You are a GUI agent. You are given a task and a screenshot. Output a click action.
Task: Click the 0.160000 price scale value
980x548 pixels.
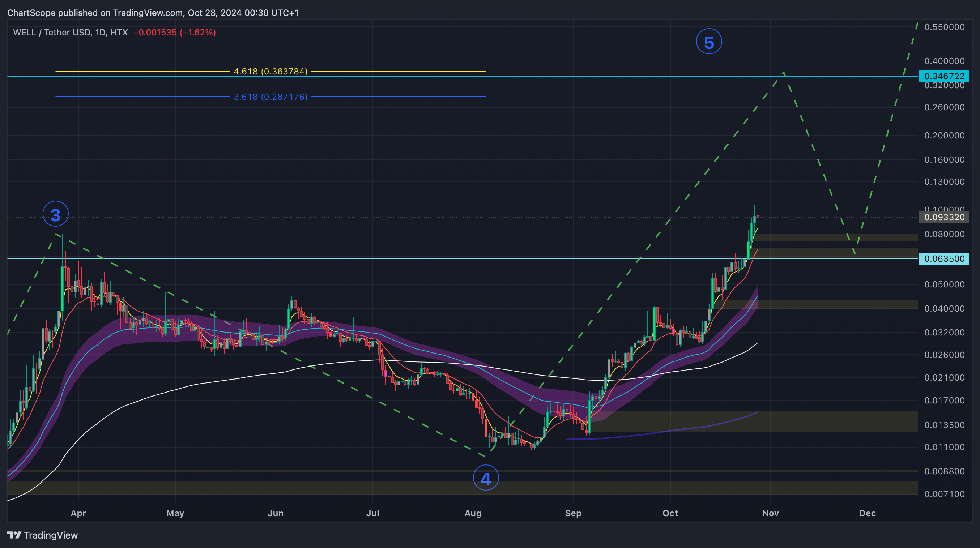[x=945, y=160]
